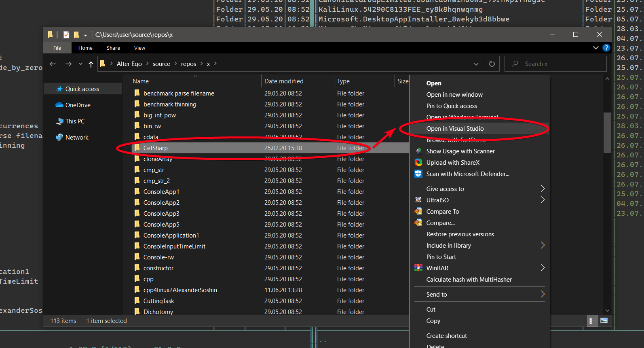Choose Compare... menu entry
Screen dimensions: 644x348
[440, 223]
